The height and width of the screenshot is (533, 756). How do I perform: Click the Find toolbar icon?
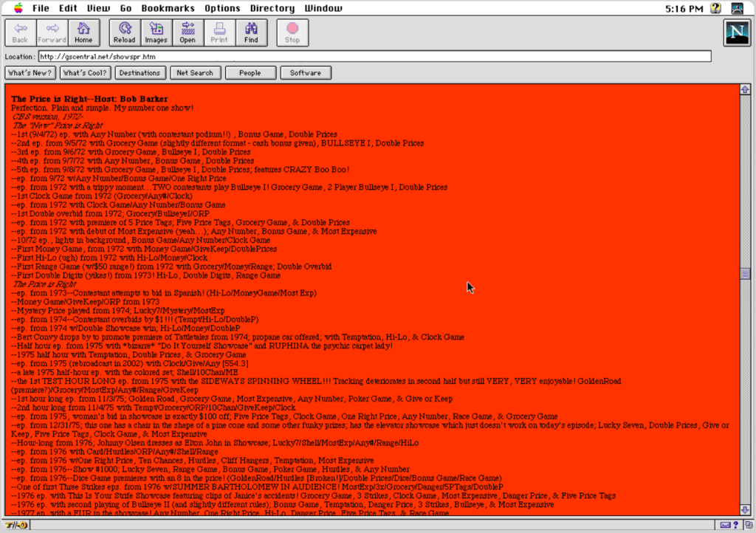tap(250, 32)
